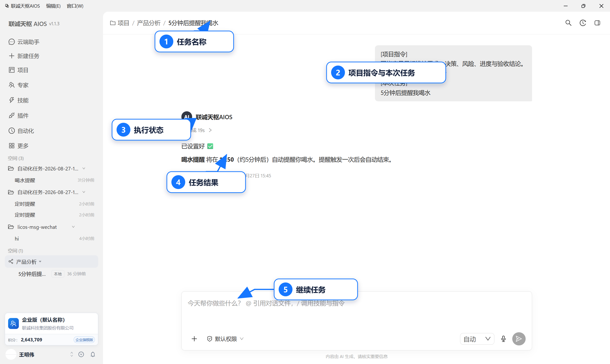The image size is (610, 364).
Task: Click the circled down-arrow icon in footer
Action: (x=81, y=354)
